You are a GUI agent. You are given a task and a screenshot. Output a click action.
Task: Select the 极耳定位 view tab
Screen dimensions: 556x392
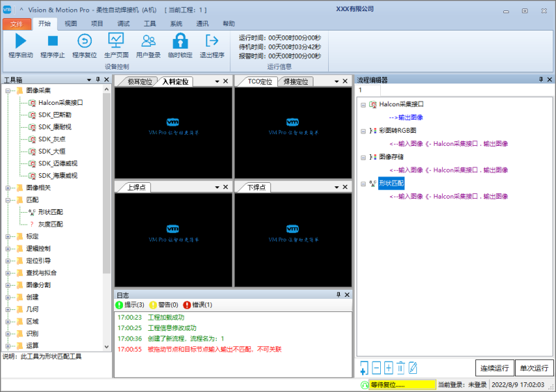(x=139, y=81)
